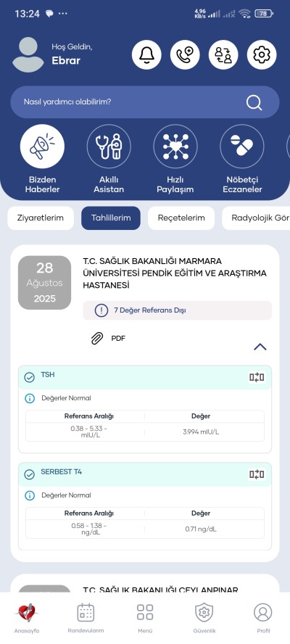
Task: Tap the emergency phone call icon
Action: pyautogui.click(x=185, y=54)
